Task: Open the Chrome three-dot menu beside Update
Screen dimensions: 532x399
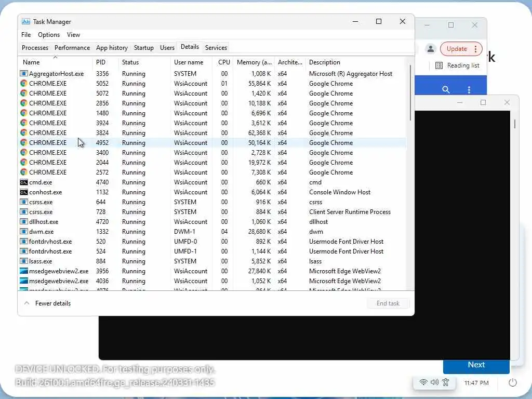Action: click(476, 49)
